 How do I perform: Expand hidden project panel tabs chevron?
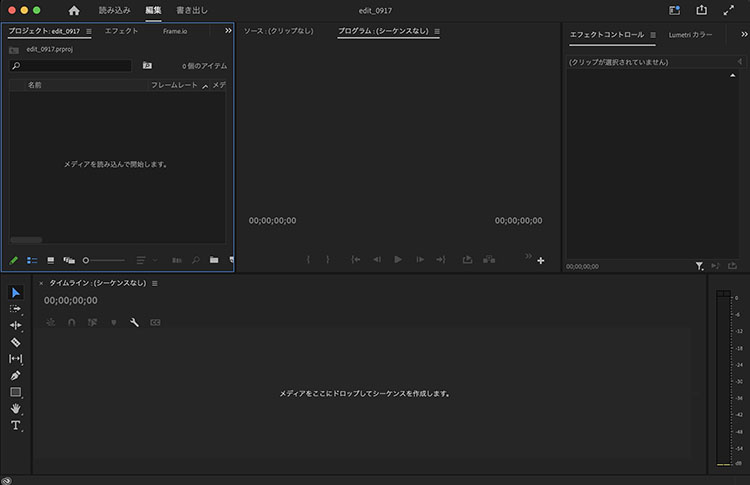(x=228, y=31)
